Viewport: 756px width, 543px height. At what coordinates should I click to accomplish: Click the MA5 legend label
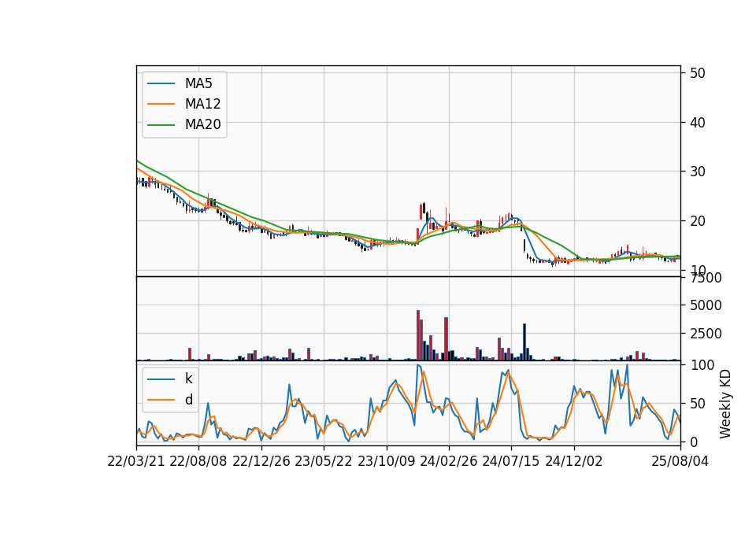tap(198, 83)
